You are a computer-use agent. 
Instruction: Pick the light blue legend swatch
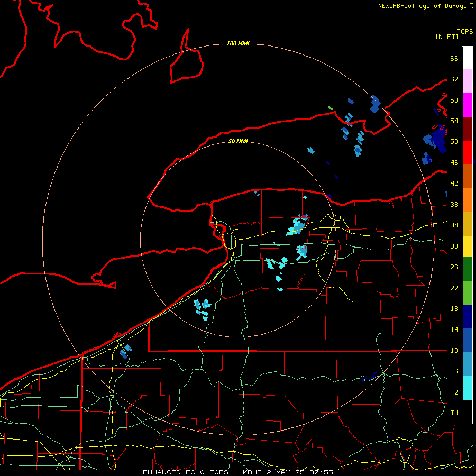click(x=467, y=364)
